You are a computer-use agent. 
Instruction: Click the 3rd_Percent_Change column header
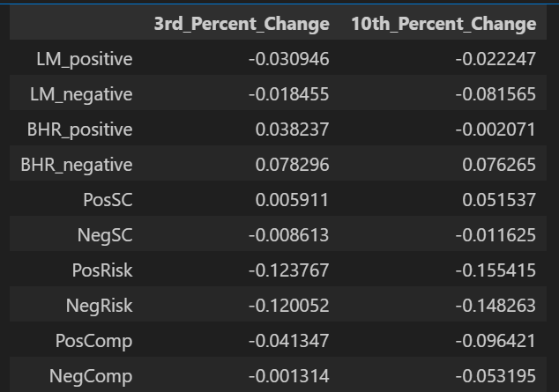point(242,24)
